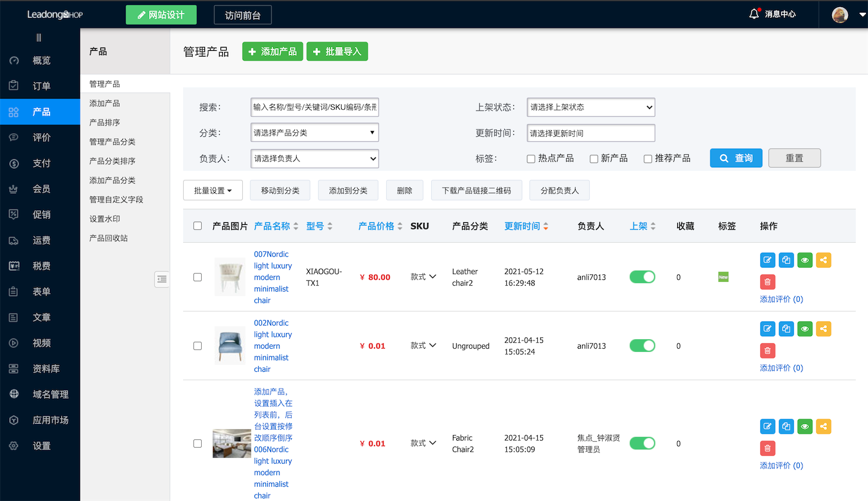Check the 热点产品 filter checkbox
The height and width of the screenshot is (501, 868).
pyautogui.click(x=530, y=158)
